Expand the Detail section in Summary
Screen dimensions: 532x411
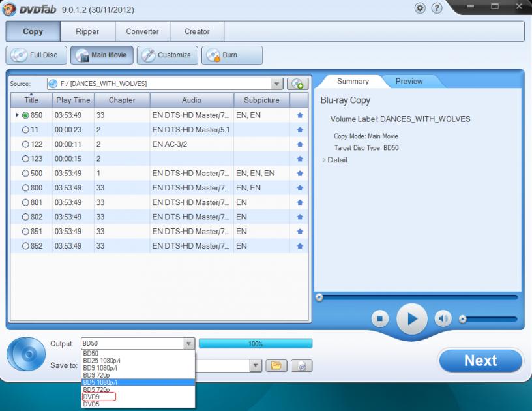pyautogui.click(x=324, y=160)
